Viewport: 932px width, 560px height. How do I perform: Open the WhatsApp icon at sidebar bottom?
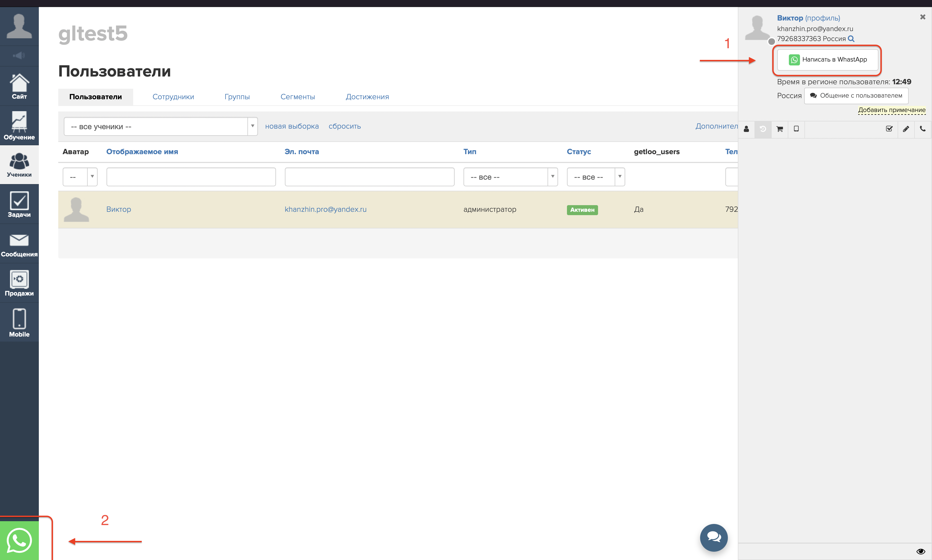[19, 540]
